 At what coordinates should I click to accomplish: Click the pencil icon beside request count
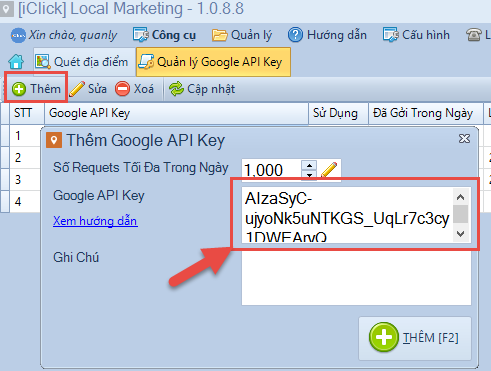click(329, 170)
